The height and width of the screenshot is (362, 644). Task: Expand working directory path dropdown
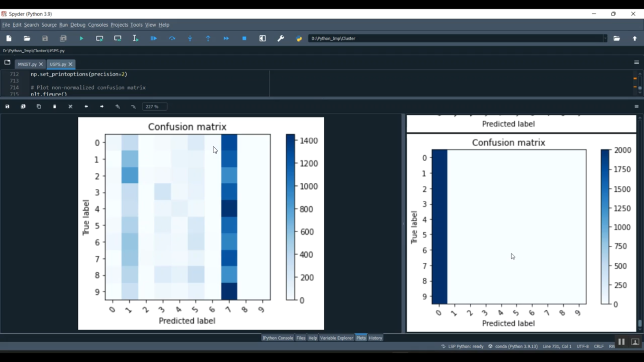click(x=605, y=39)
